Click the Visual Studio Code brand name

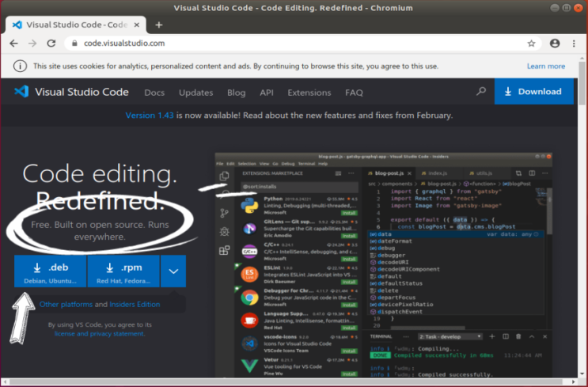pyautogui.click(x=82, y=92)
